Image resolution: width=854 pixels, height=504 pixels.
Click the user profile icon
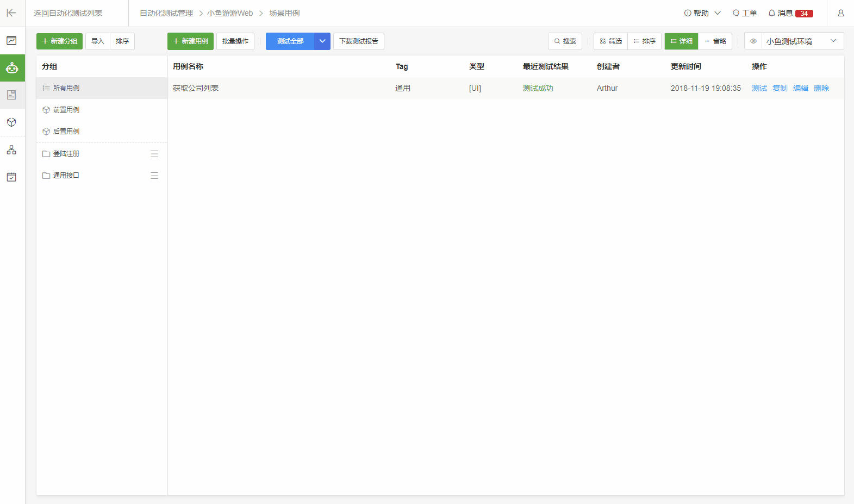[x=840, y=13]
